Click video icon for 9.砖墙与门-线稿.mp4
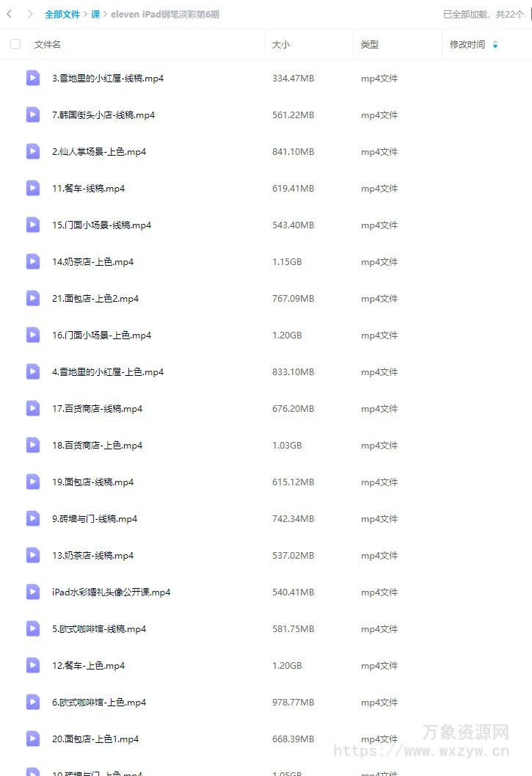Image resolution: width=532 pixels, height=776 pixels. point(33,518)
